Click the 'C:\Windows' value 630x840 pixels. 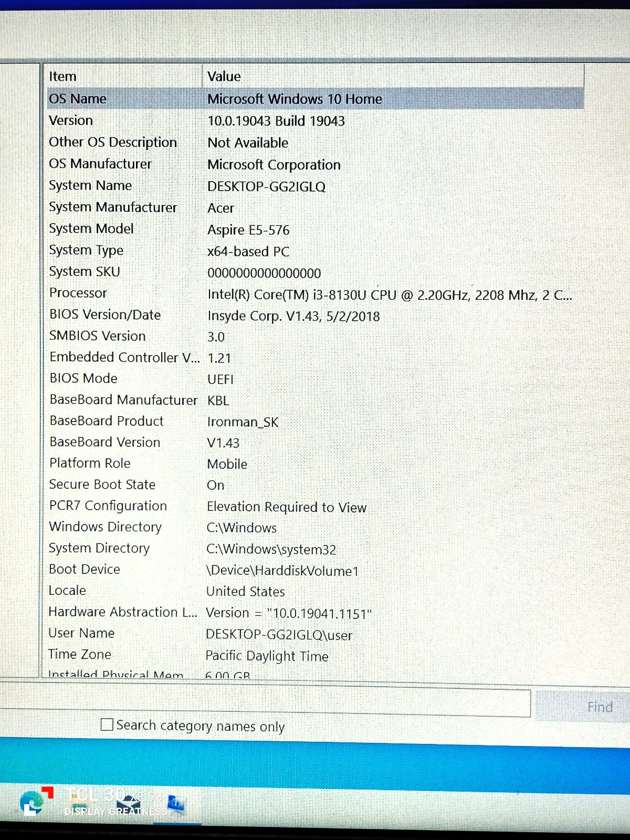click(x=241, y=528)
